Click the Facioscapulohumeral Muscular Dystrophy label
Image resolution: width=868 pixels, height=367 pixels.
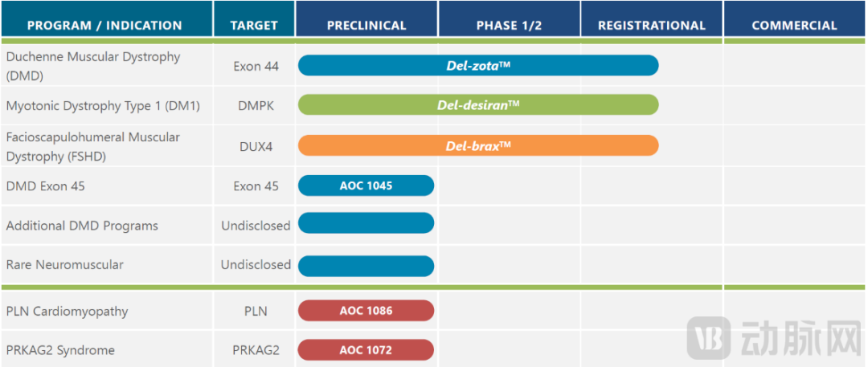93,146
